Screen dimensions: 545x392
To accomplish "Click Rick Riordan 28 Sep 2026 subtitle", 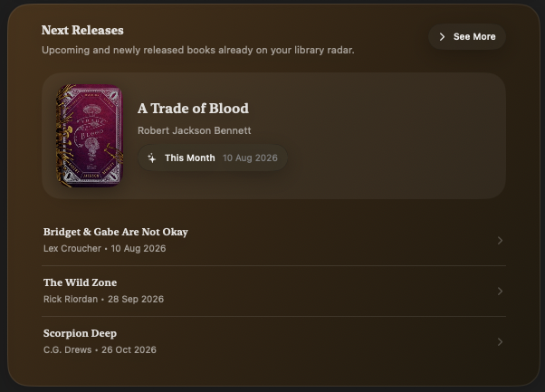I will click(103, 300).
